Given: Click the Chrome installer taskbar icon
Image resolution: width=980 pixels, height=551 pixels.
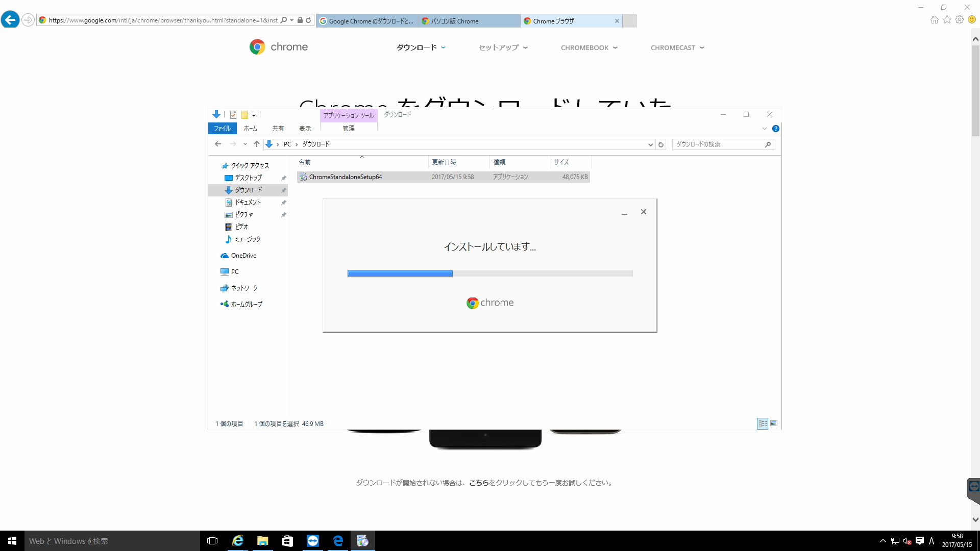Looking at the screenshot, I should pyautogui.click(x=363, y=541).
